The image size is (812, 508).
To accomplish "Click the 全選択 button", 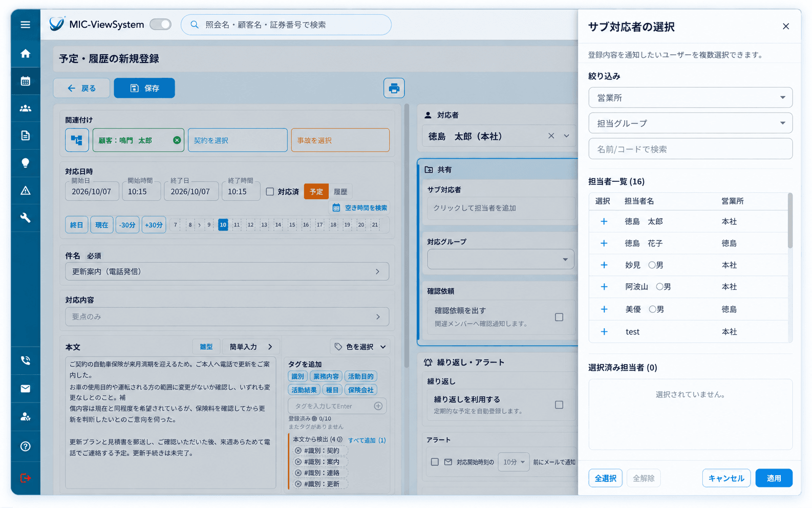I will (x=605, y=478).
